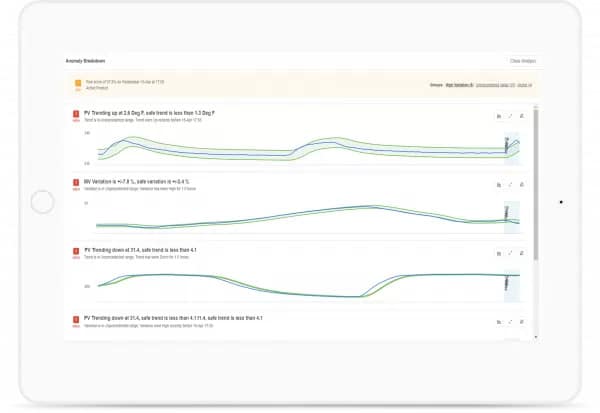Click the anomaly marker at end of second chart
Viewport: 600px width, 413px height.
507,214
